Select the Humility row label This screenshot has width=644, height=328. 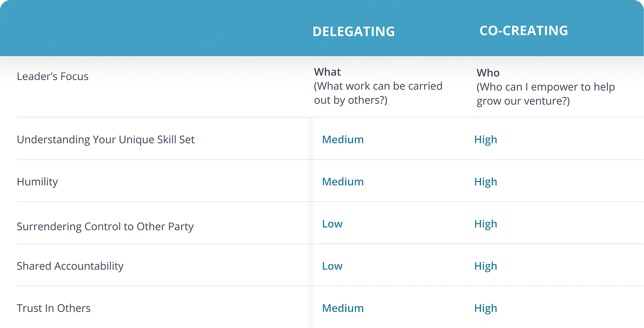37,181
